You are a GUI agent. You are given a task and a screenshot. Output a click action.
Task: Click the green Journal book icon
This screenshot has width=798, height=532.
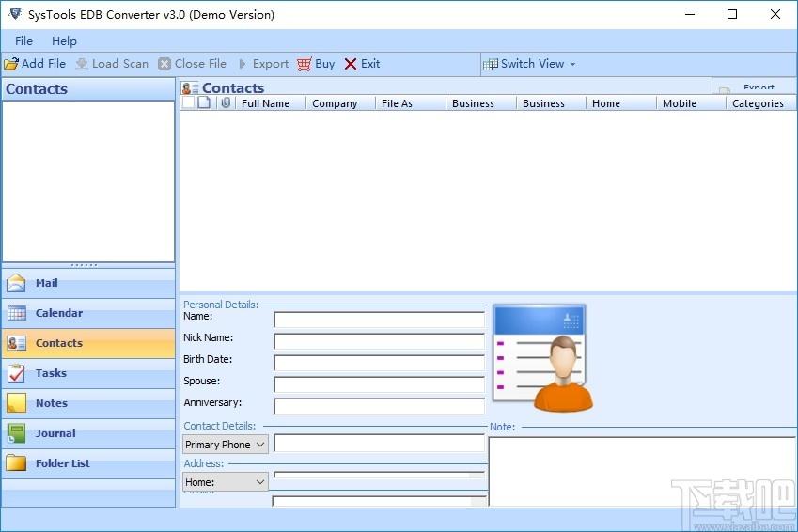click(x=16, y=433)
